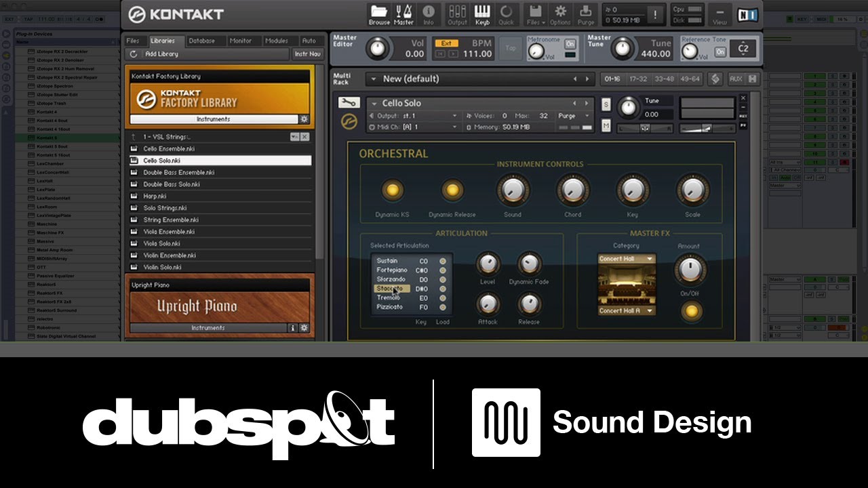Click the Instr Nav button
Image resolution: width=868 pixels, height=488 pixels.
[307, 54]
